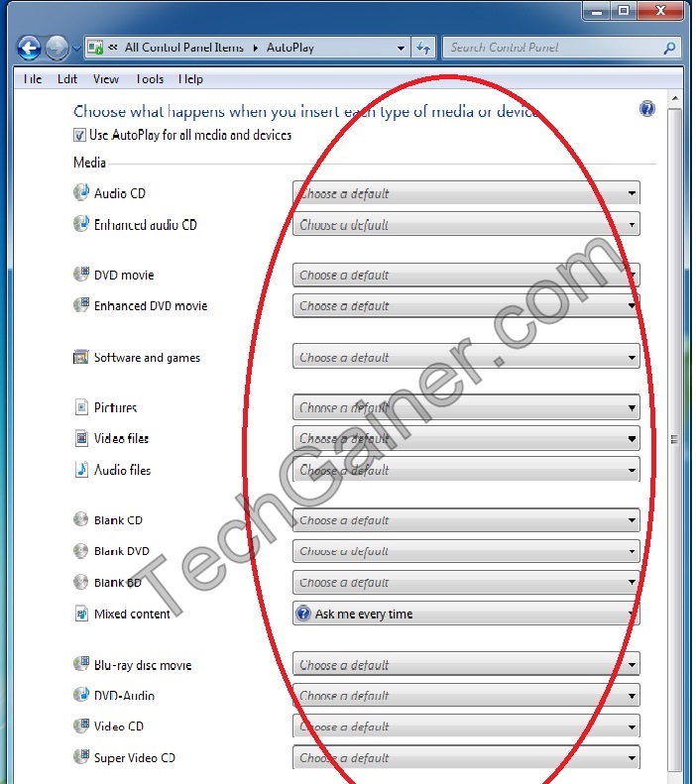Click the Blu-ray disc movie icon
696x784 pixels.
coord(81,664)
